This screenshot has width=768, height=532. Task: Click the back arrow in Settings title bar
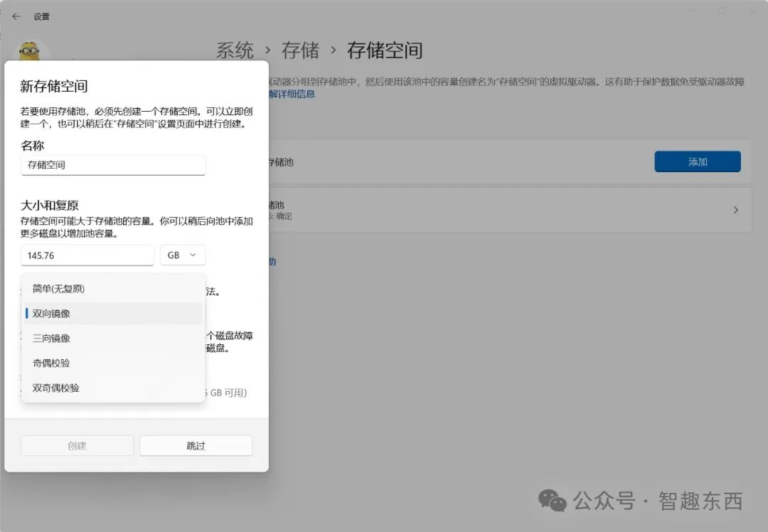pos(16,16)
